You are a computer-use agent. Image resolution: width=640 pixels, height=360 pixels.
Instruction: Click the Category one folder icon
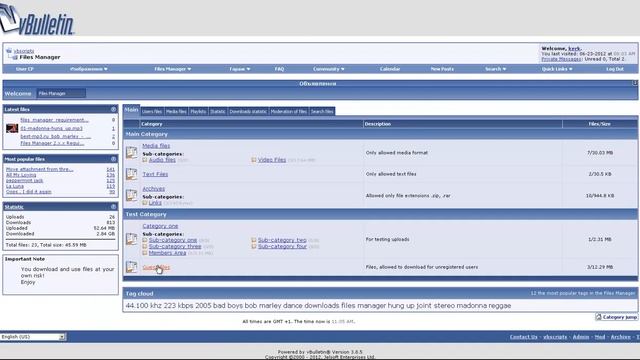tap(131, 239)
